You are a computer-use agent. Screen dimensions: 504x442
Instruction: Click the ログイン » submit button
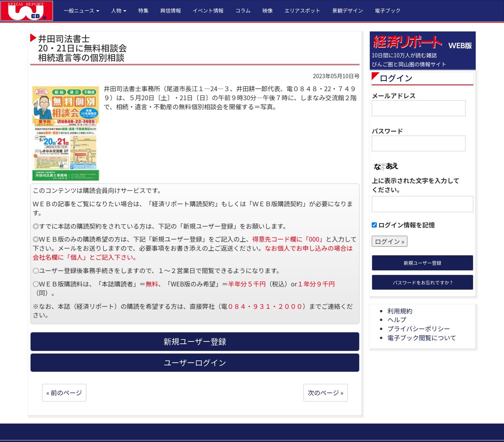coord(389,241)
